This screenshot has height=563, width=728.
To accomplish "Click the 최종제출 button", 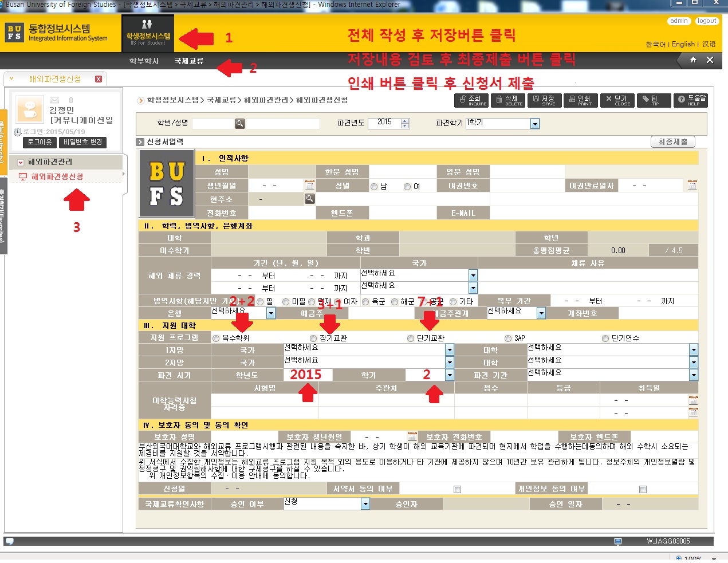I will [x=672, y=142].
